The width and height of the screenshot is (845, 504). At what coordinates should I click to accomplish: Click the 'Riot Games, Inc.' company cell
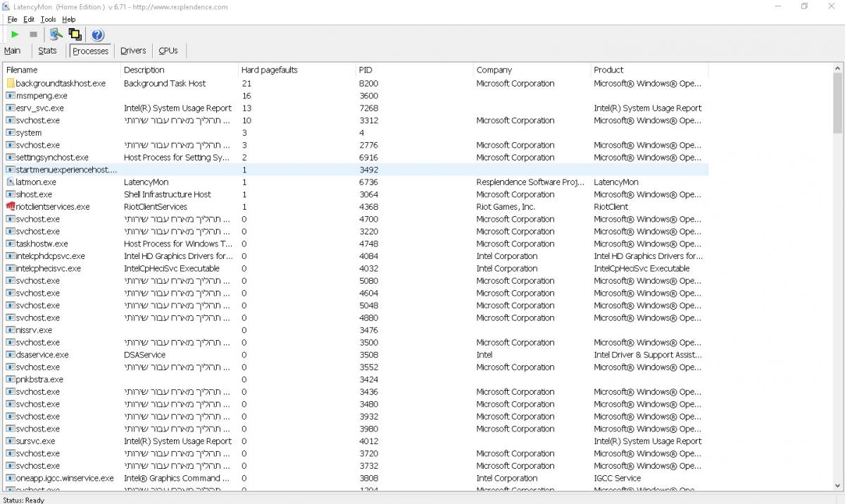pyautogui.click(x=506, y=206)
